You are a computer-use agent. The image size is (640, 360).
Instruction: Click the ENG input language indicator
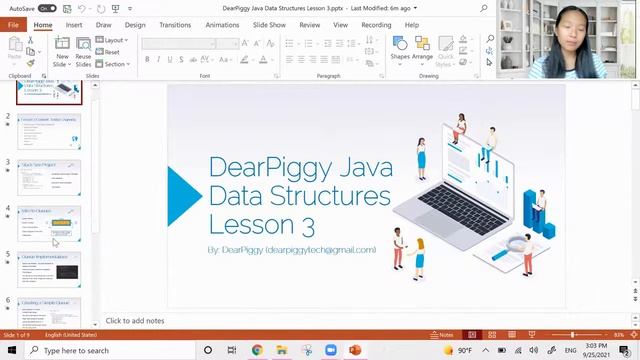point(570,350)
